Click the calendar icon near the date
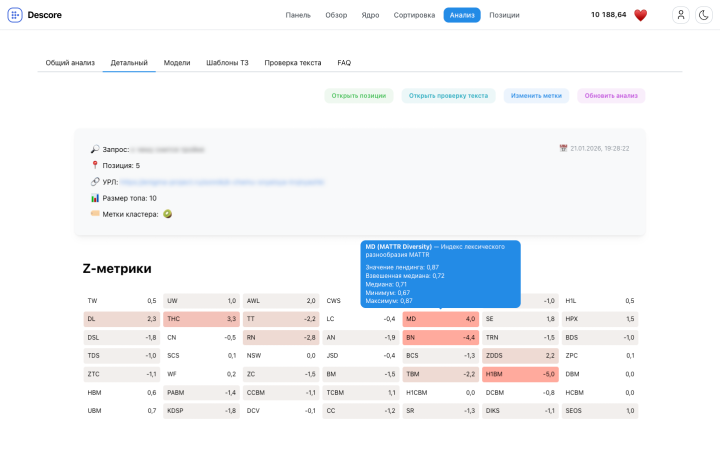Image resolution: width=720 pixels, height=451 pixels. (x=564, y=148)
